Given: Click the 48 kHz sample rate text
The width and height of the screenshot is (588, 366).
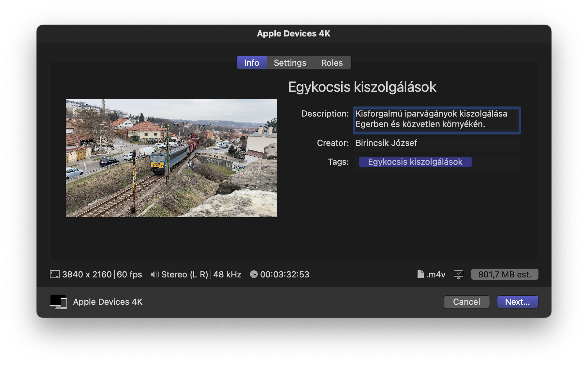Looking at the screenshot, I should 227,274.
